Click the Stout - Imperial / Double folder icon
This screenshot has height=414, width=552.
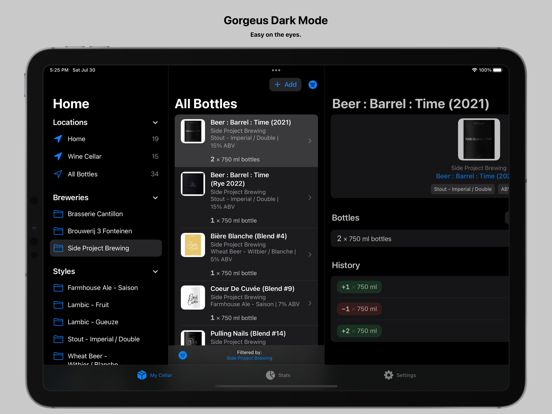(x=58, y=339)
